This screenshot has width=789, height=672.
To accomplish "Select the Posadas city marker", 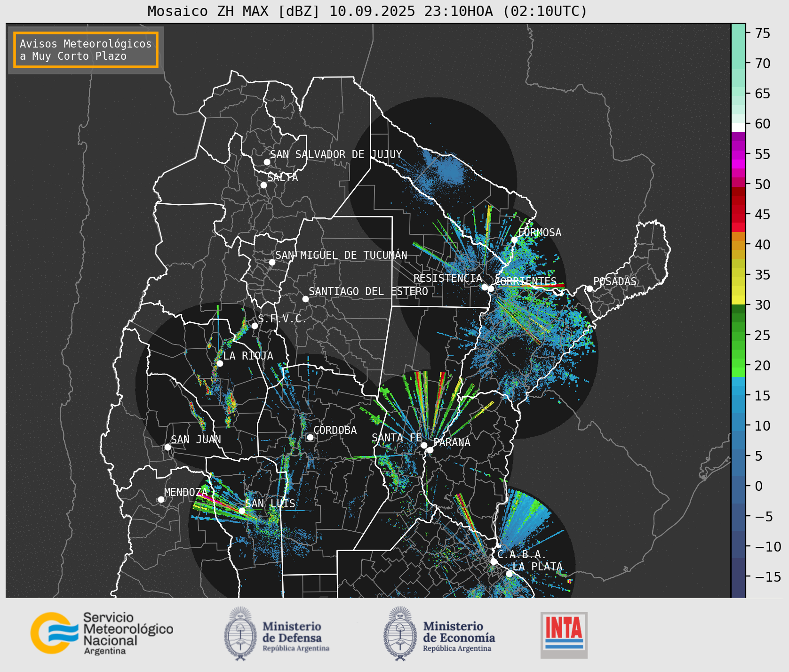I will (590, 288).
